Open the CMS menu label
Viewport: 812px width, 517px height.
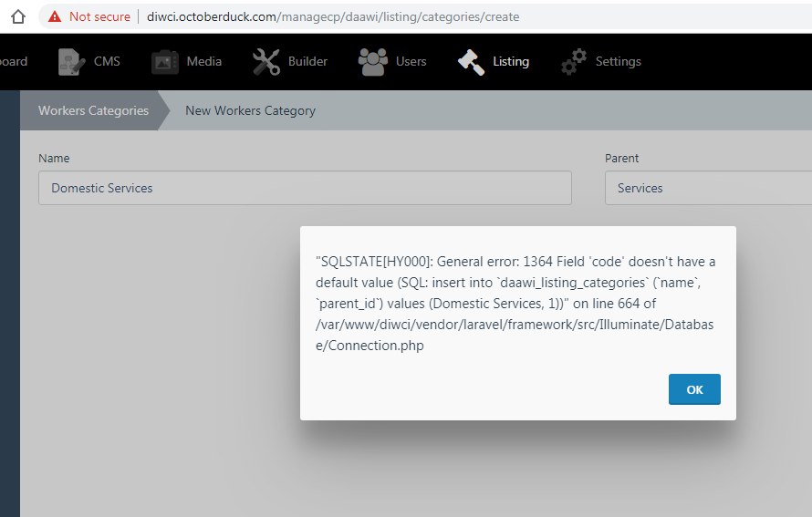pyautogui.click(x=107, y=62)
